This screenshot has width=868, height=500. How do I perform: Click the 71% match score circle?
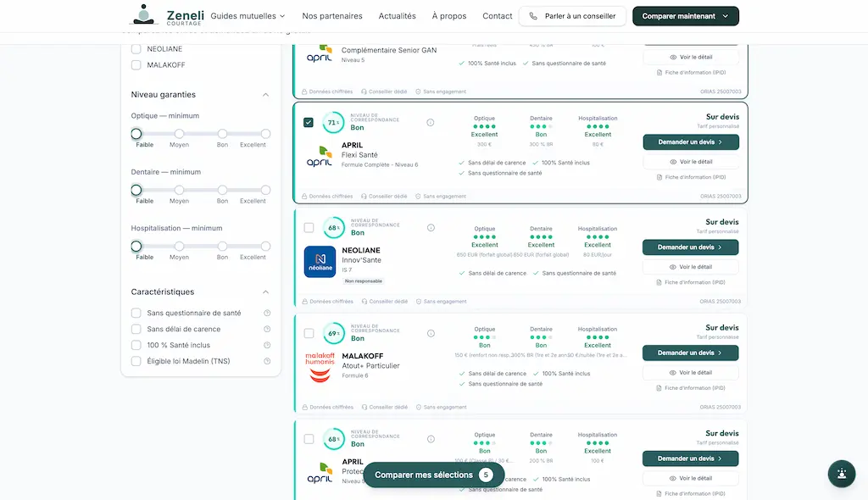[333, 122]
